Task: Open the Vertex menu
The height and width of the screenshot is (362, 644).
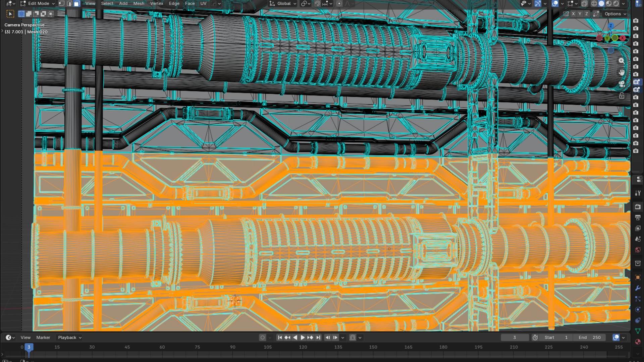Action: point(157,4)
